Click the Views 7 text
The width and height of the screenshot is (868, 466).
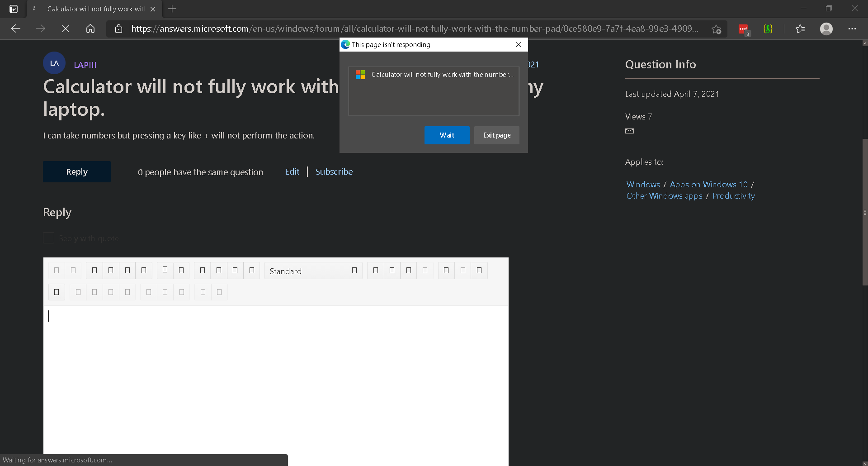[638, 117]
